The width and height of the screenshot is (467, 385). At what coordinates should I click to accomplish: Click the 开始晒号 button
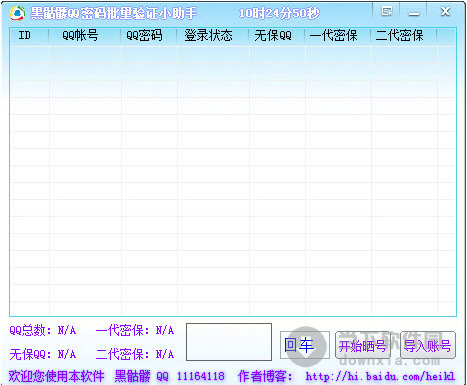tap(363, 345)
